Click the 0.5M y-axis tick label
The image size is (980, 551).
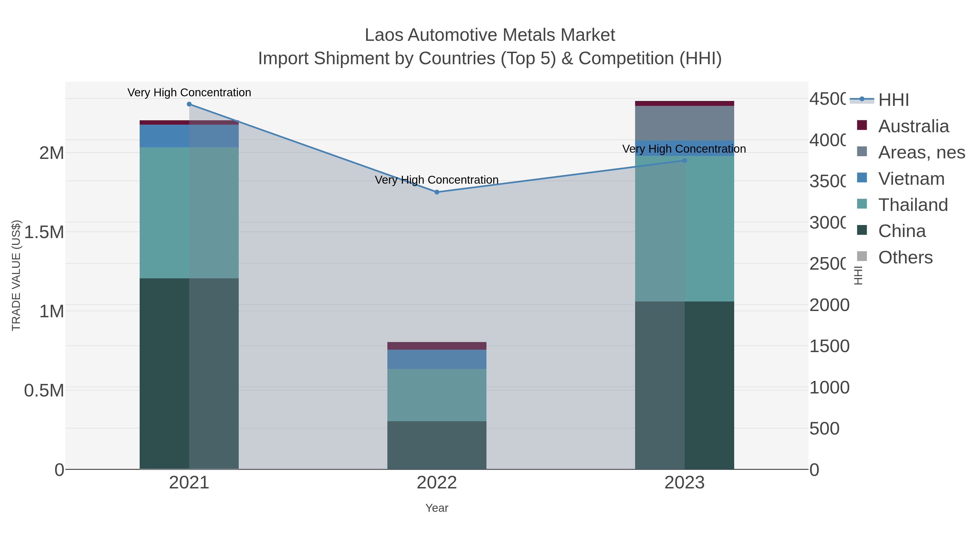[44, 390]
